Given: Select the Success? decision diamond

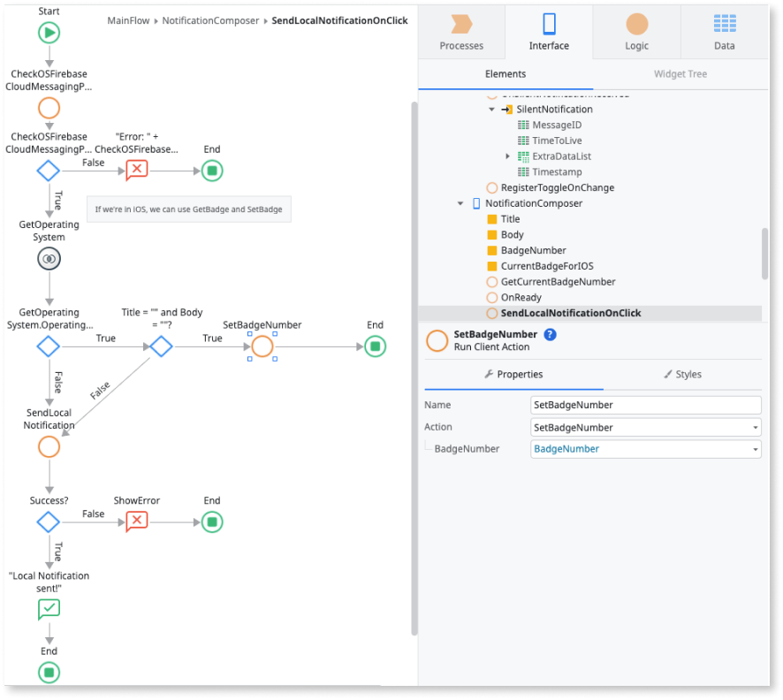Looking at the screenshot, I should point(49,521).
